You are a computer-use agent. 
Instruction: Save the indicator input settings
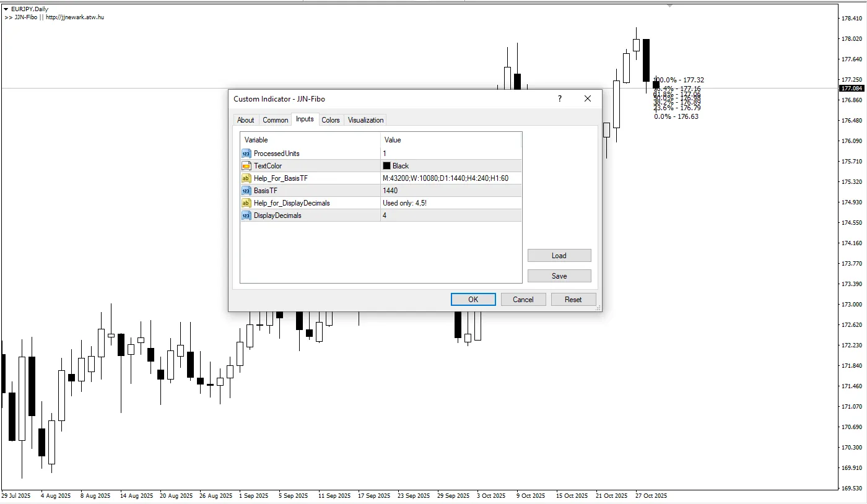point(559,276)
